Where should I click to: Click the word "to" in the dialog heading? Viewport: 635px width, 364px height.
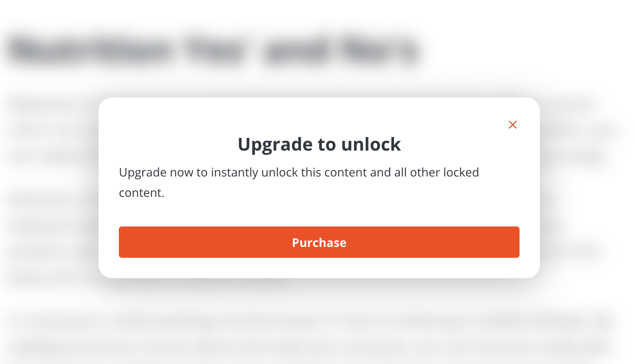click(326, 145)
